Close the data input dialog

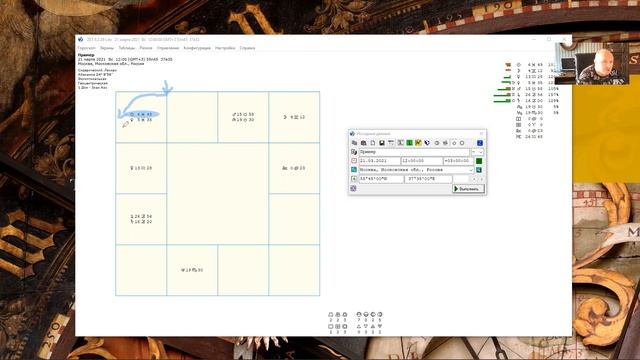(481, 133)
